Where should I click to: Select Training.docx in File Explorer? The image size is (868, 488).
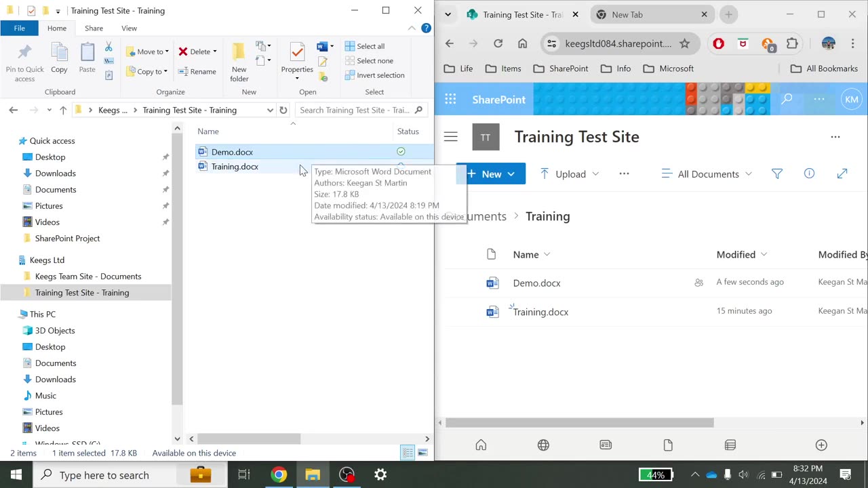coord(235,166)
